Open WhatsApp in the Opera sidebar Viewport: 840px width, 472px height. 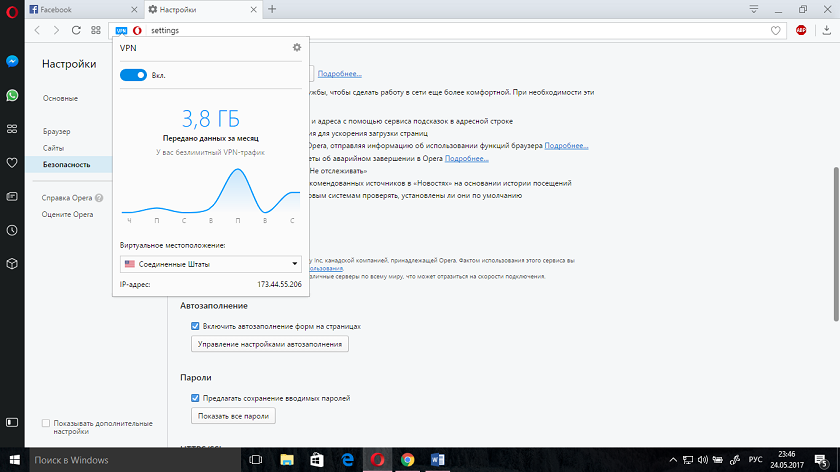tap(11, 95)
